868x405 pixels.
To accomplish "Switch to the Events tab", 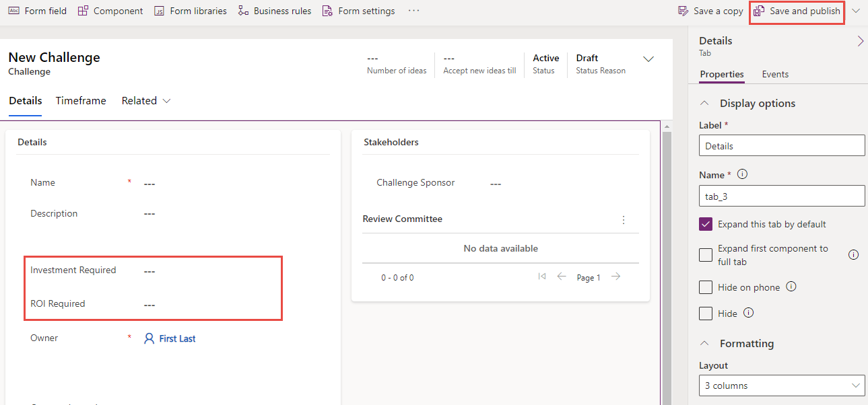I will pyautogui.click(x=775, y=75).
